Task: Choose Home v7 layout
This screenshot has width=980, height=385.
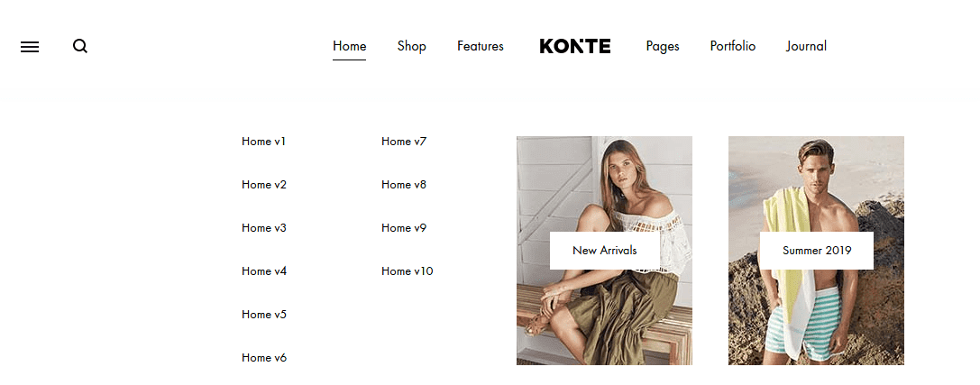Action: click(404, 142)
